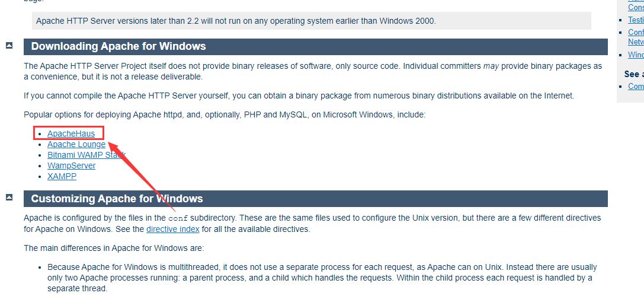Click the up-arrow icon beside Downloading Apache for Windows

click(9, 46)
